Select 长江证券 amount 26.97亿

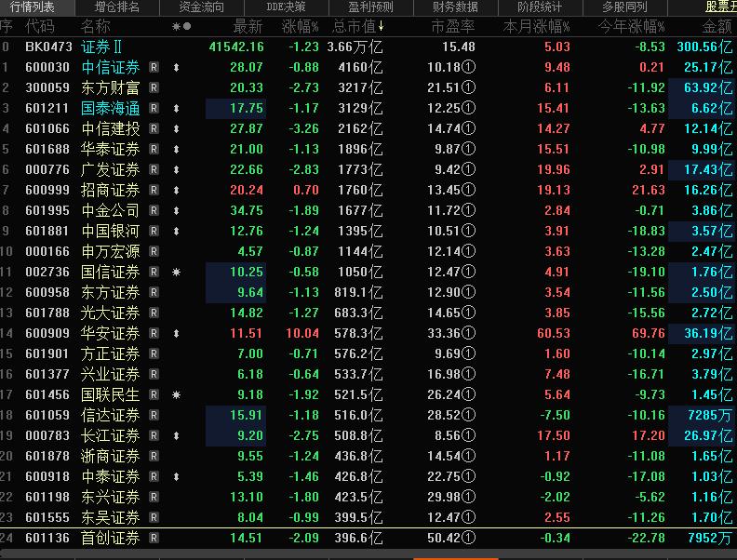click(x=708, y=435)
